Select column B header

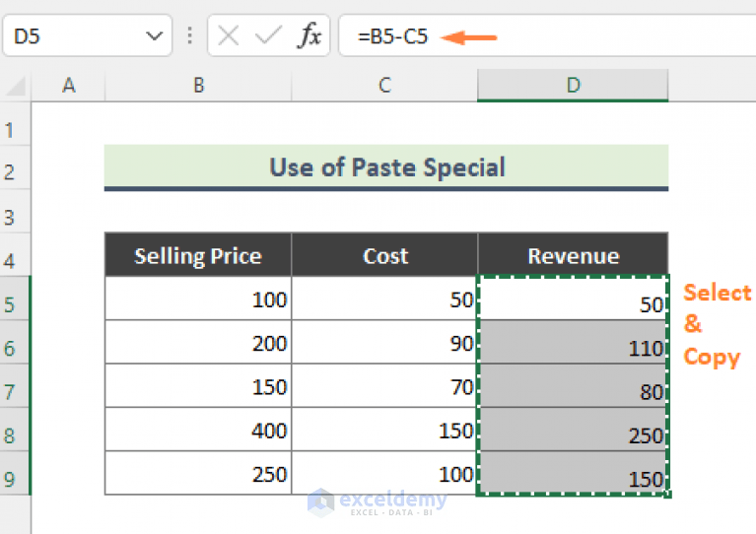coord(198,86)
